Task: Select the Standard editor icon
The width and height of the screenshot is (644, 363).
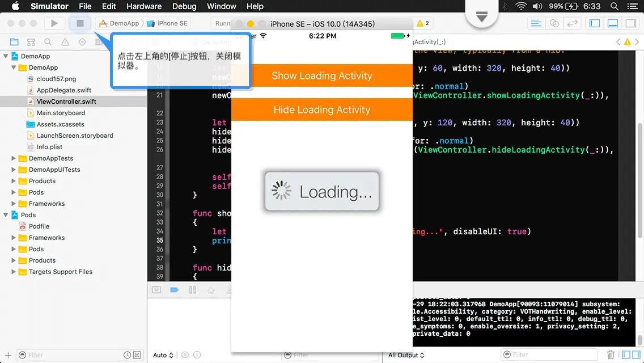Action: tap(536, 23)
